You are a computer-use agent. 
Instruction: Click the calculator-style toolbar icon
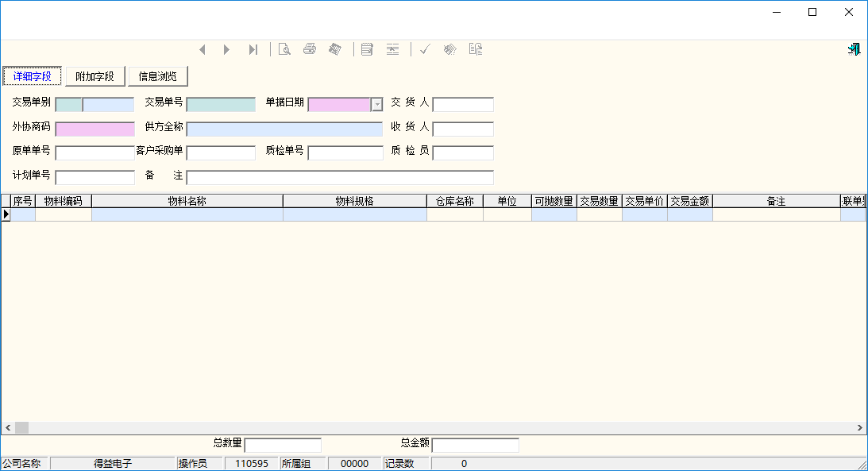(335, 49)
